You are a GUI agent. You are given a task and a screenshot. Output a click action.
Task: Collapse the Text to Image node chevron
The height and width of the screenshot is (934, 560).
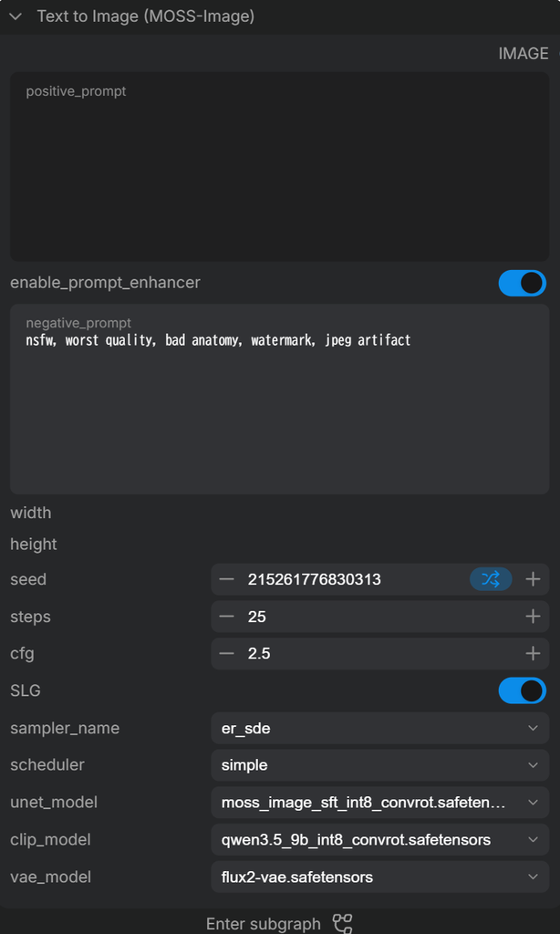coord(16,16)
